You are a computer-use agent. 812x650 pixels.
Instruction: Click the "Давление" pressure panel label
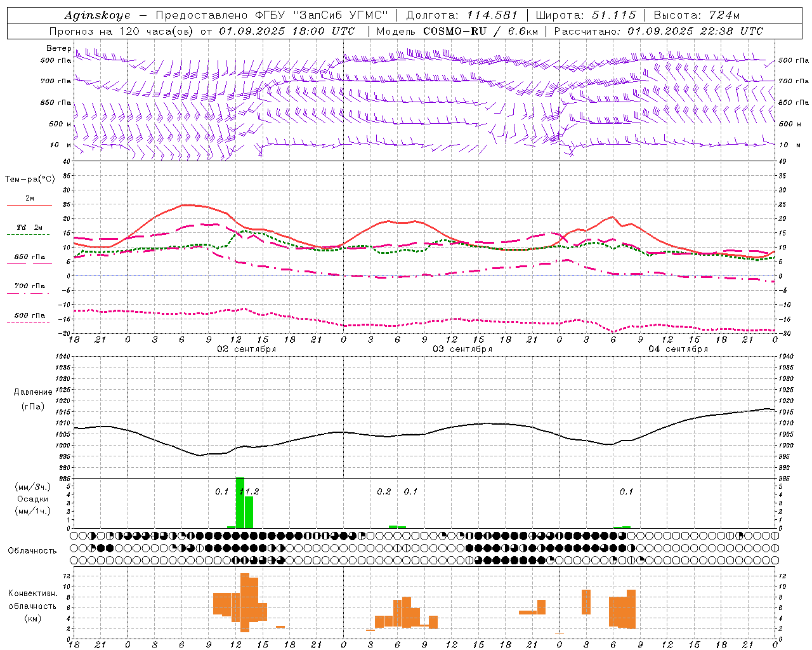[x=33, y=392]
